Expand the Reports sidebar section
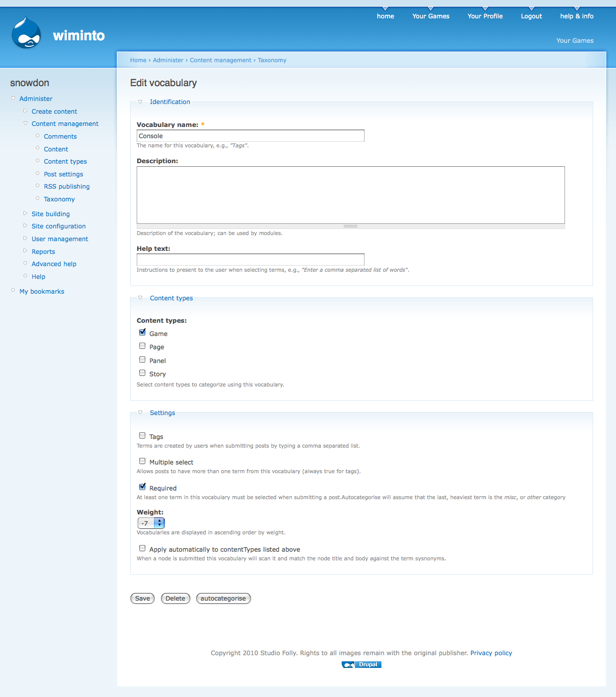Screen dimensions: 616x697 click(x=25, y=250)
